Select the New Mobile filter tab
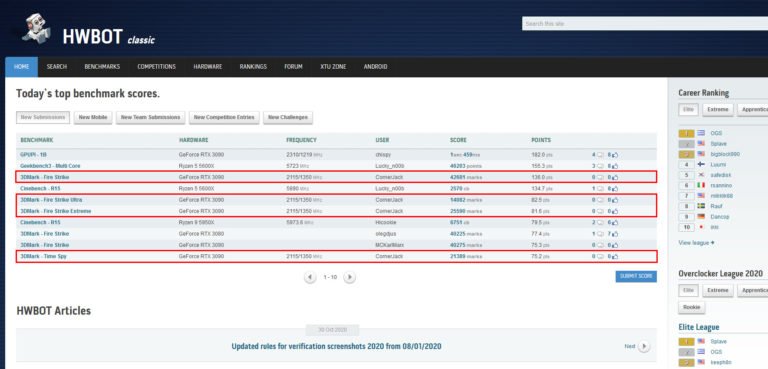 tap(93, 118)
